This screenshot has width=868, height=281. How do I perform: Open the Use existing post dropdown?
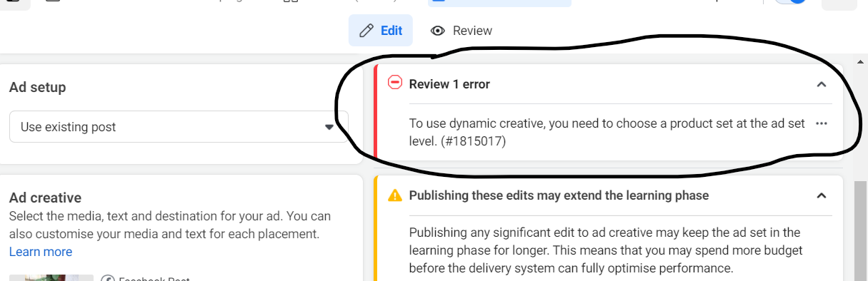[179, 127]
